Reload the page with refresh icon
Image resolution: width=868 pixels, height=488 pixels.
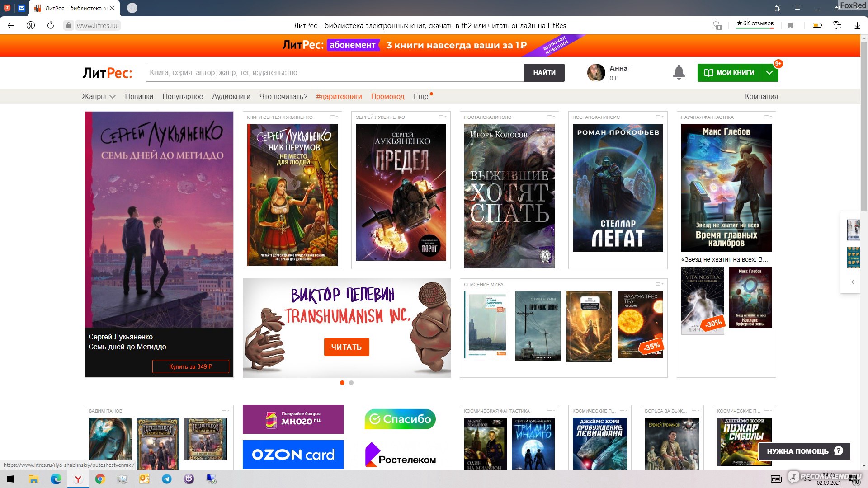tap(51, 25)
